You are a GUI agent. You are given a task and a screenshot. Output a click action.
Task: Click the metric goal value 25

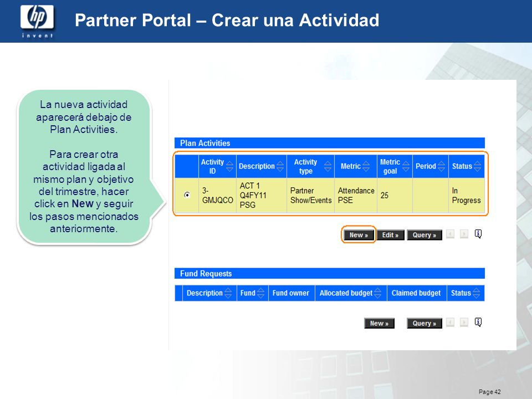click(385, 196)
